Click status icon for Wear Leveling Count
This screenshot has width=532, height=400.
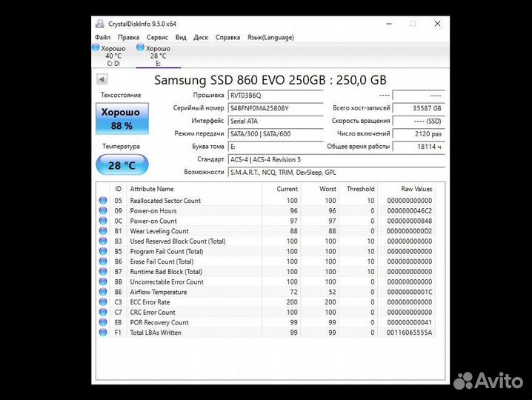point(103,231)
